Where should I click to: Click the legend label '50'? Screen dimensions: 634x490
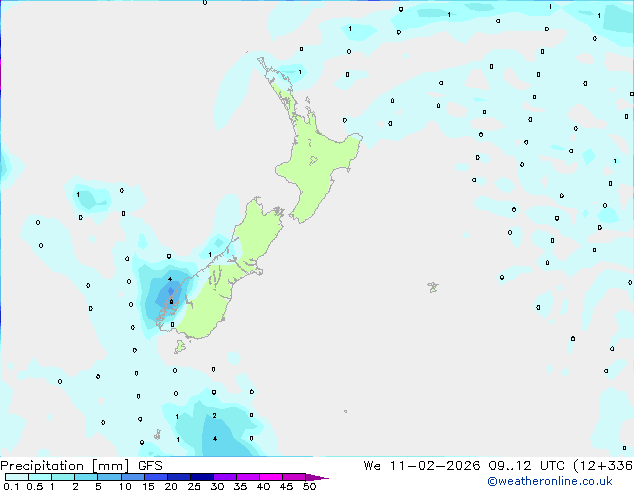[x=309, y=486]
